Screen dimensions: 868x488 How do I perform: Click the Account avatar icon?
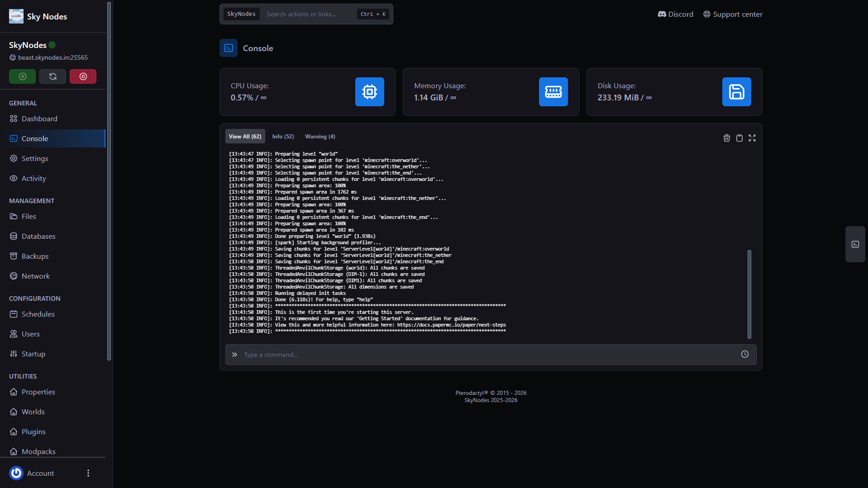coord(16,473)
